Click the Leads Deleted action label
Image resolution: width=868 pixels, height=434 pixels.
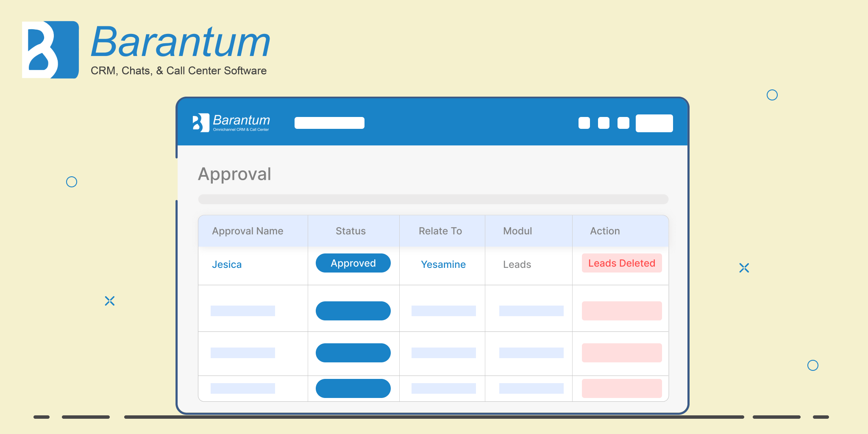(622, 263)
